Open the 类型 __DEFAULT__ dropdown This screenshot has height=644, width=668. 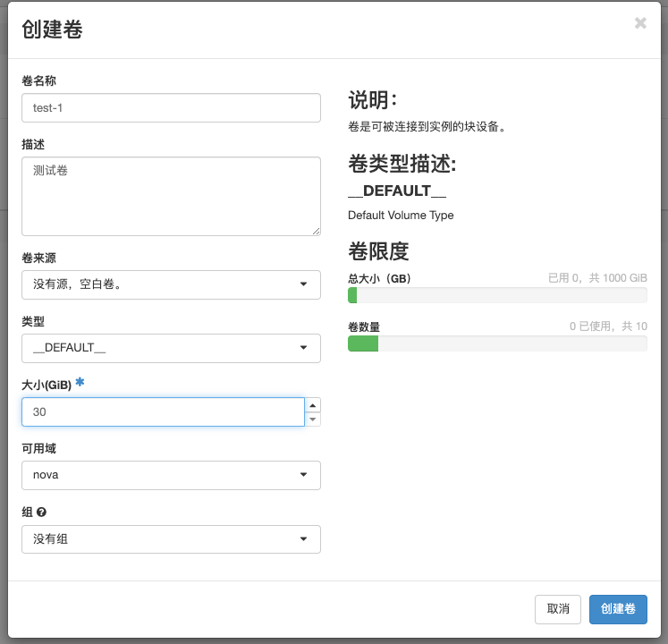(x=172, y=348)
